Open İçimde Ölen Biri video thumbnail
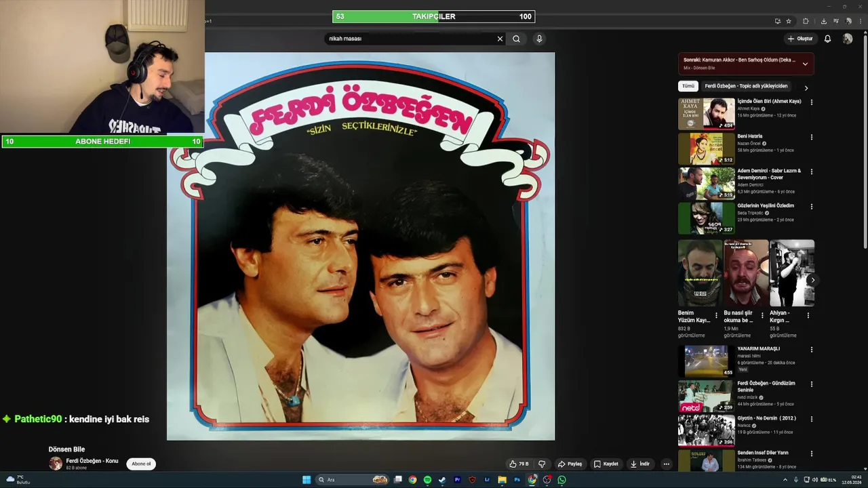This screenshot has height=488, width=868. click(x=706, y=114)
